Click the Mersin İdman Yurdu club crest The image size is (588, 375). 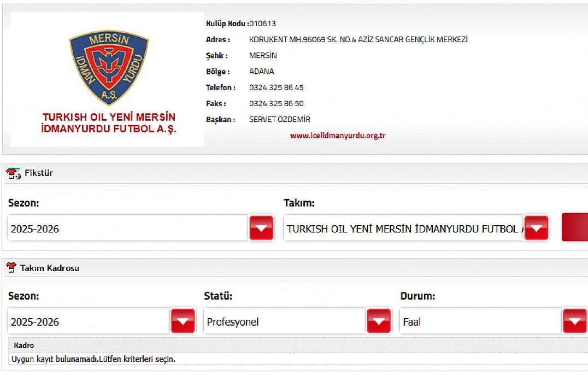tap(109, 67)
